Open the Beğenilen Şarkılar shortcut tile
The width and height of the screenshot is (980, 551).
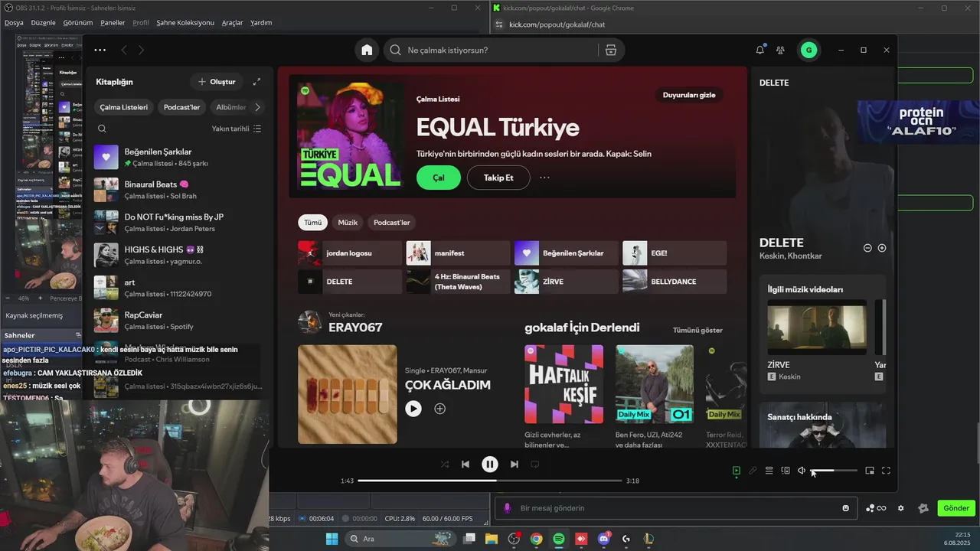566,253
